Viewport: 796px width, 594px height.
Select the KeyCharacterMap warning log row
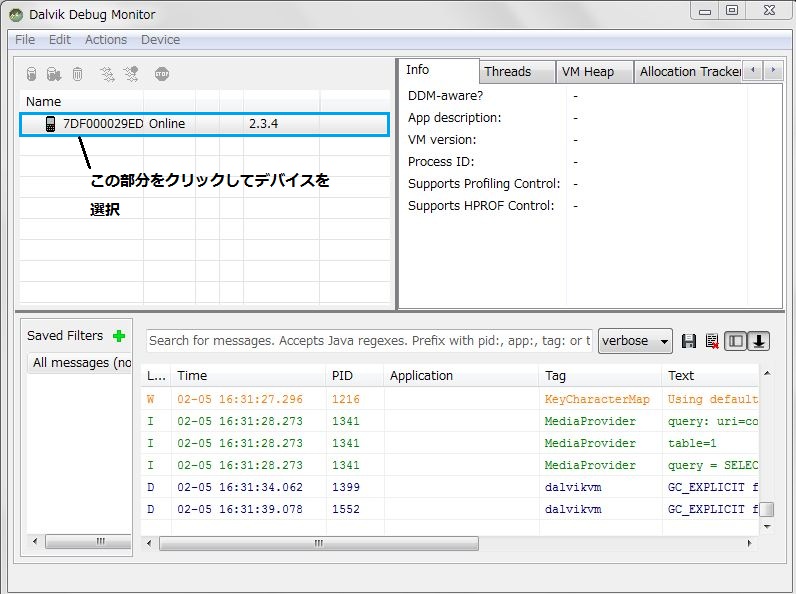pyautogui.click(x=450, y=399)
